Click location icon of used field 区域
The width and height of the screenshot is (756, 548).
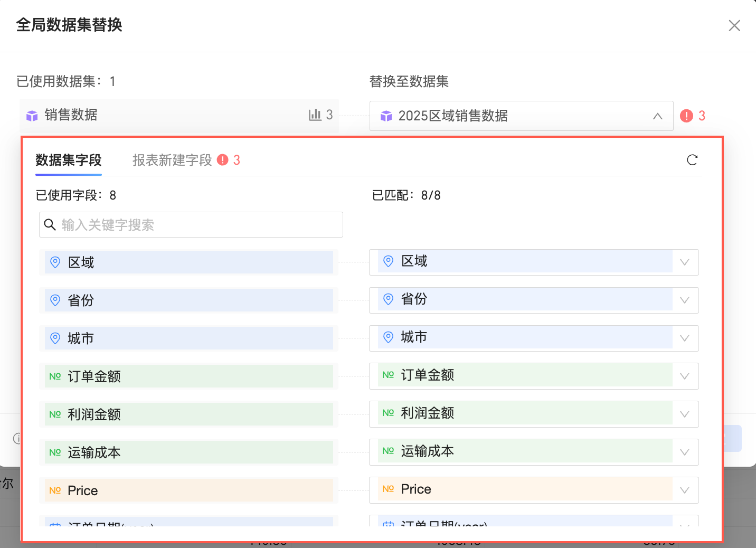point(55,262)
